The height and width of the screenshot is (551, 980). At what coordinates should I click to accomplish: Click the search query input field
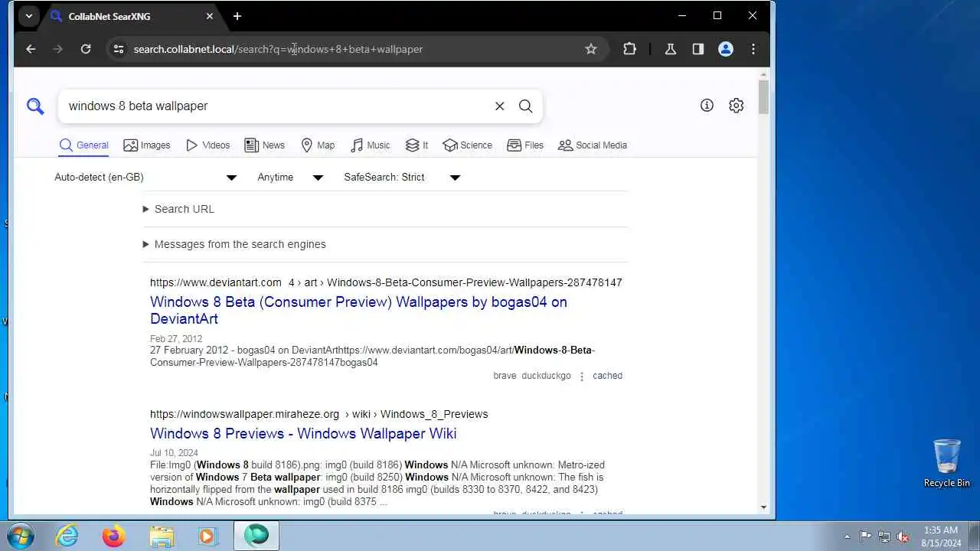pyautogui.click(x=276, y=106)
